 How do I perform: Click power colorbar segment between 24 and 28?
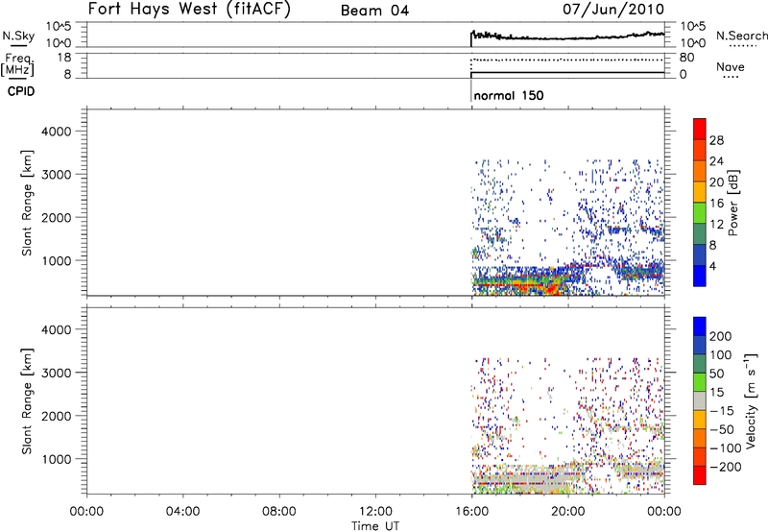700,150
